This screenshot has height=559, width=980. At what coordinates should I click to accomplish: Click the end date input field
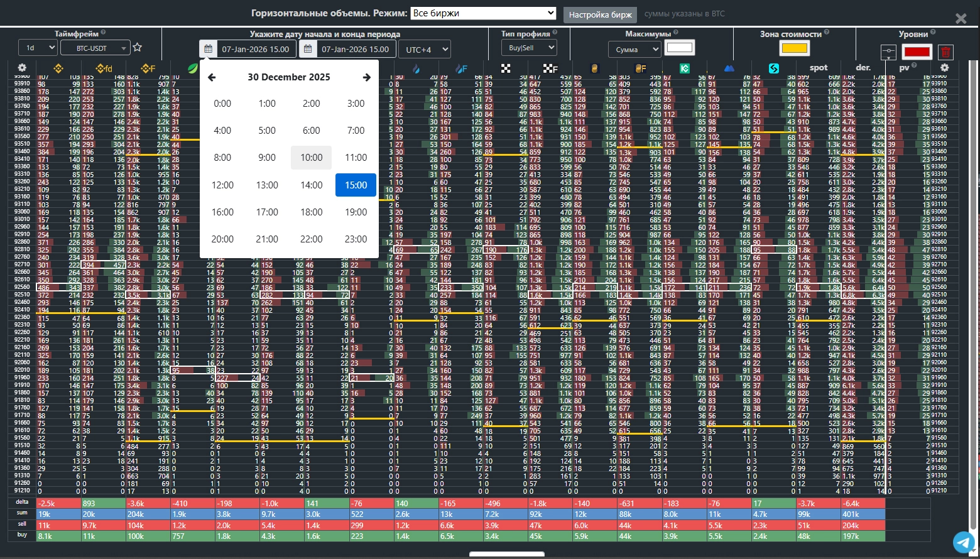click(x=355, y=49)
